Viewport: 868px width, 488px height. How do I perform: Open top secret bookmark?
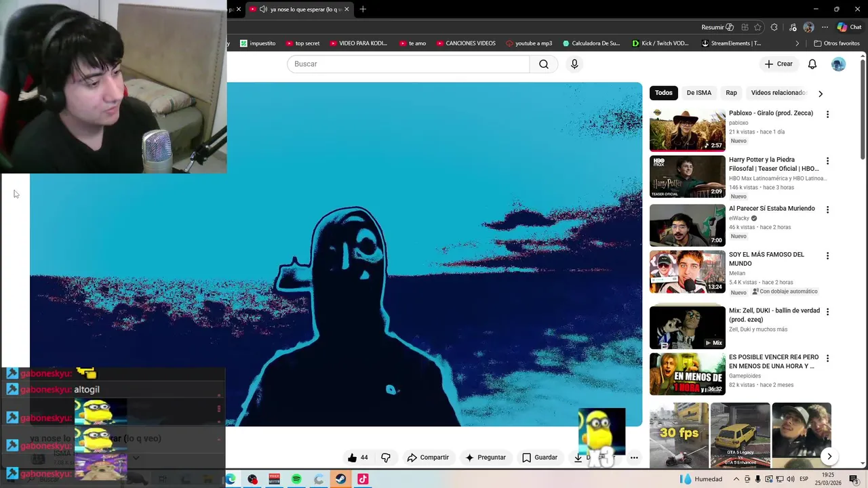[302, 43]
